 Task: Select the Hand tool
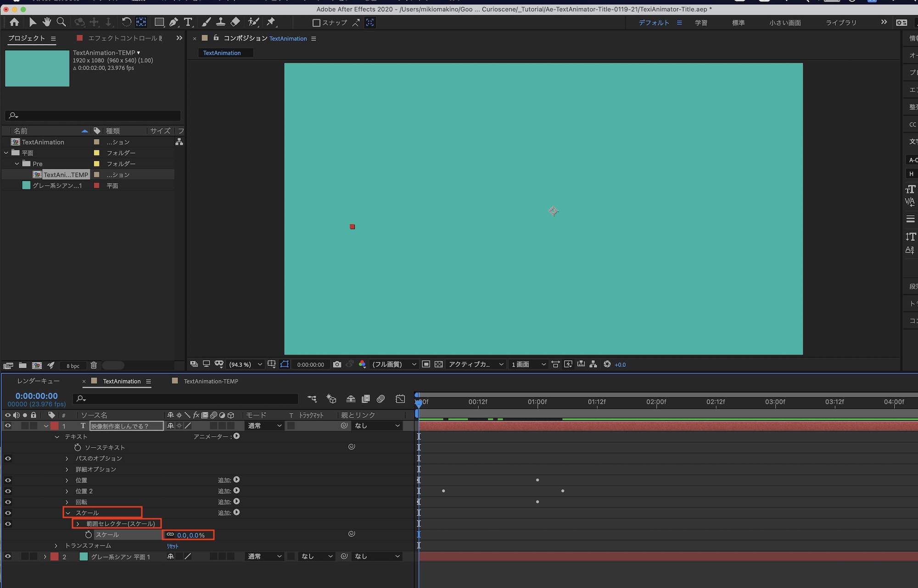coord(47,22)
